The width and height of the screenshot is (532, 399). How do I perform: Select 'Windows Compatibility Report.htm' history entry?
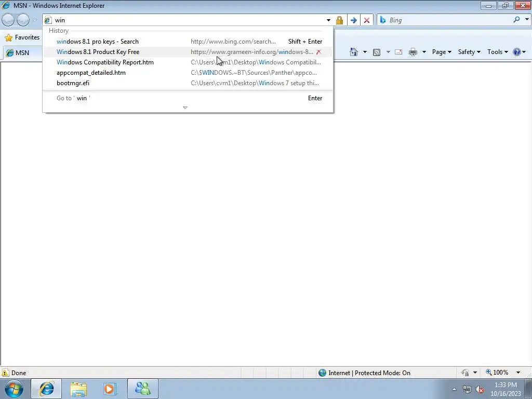click(188, 62)
